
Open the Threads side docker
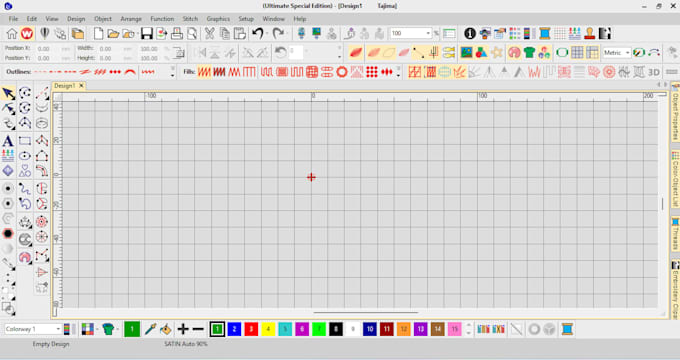[x=675, y=235]
